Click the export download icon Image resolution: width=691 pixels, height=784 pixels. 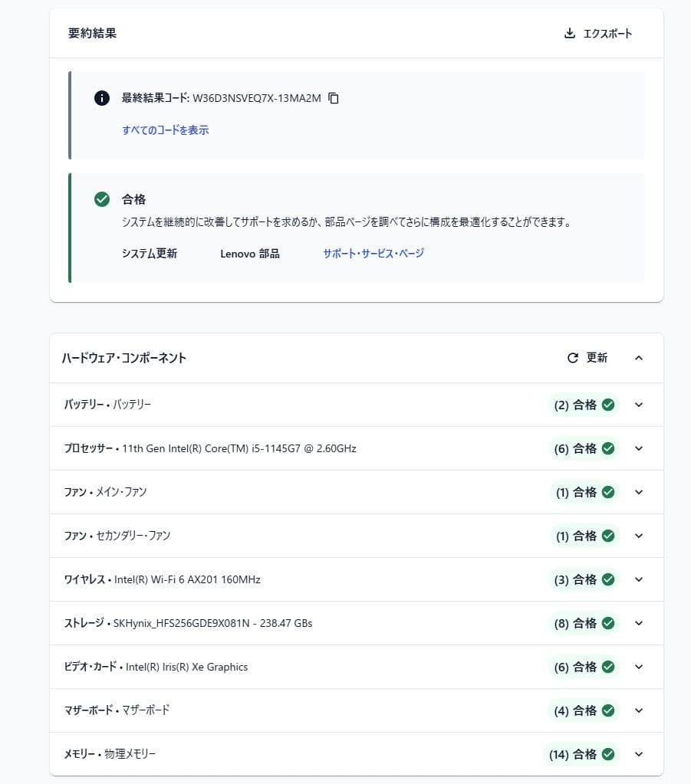[569, 33]
